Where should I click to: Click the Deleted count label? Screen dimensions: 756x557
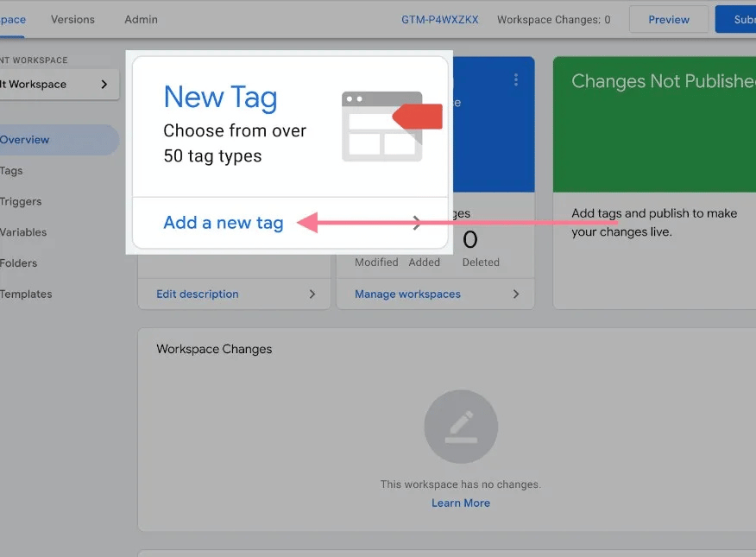pos(481,263)
